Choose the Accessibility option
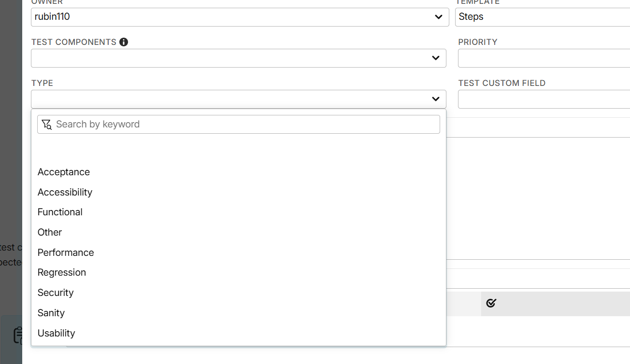This screenshot has height=364, width=630. tap(65, 192)
